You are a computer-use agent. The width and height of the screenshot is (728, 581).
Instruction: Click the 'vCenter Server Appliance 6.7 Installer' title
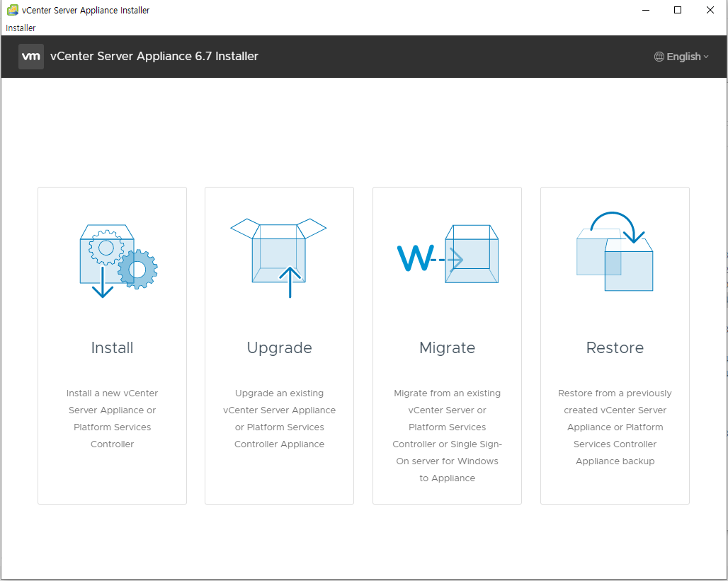click(154, 56)
